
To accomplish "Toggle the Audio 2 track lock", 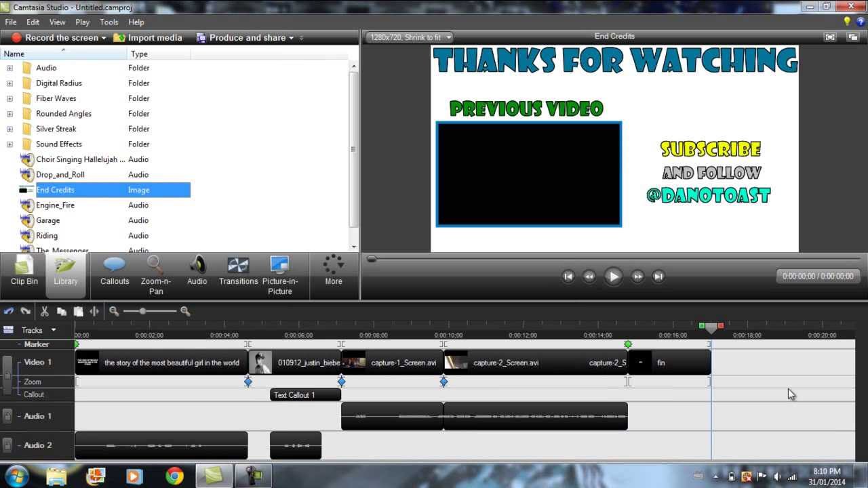I will tap(7, 445).
